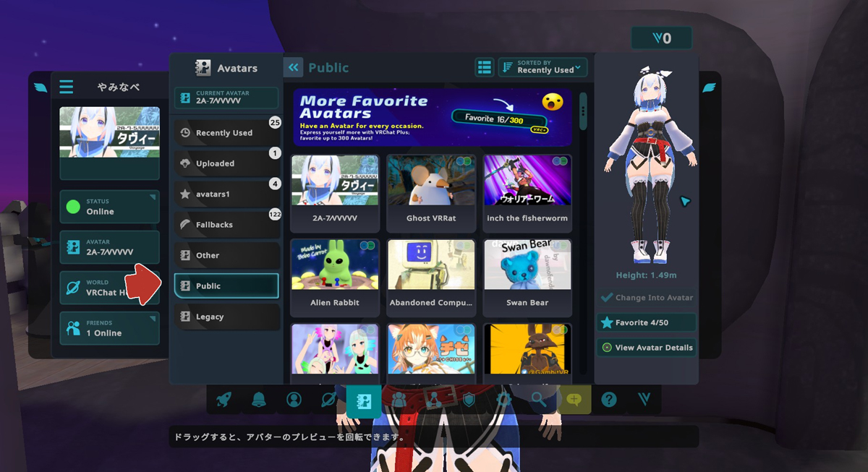The width and height of the screenshot is (868, 472).
Task: Open the Groups icon in bottom bar
Action: tap(433, 400)
